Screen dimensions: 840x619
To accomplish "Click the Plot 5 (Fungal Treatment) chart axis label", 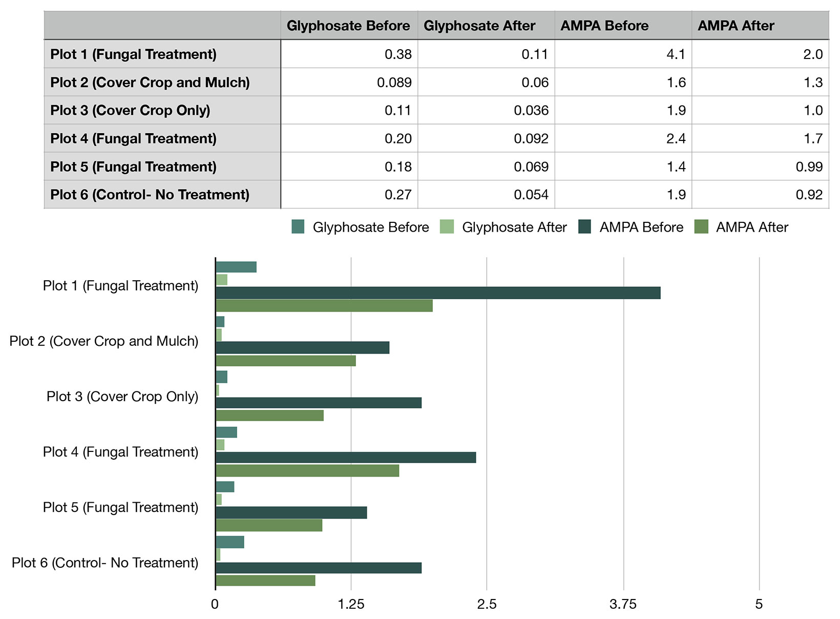I will click(120, 507).
